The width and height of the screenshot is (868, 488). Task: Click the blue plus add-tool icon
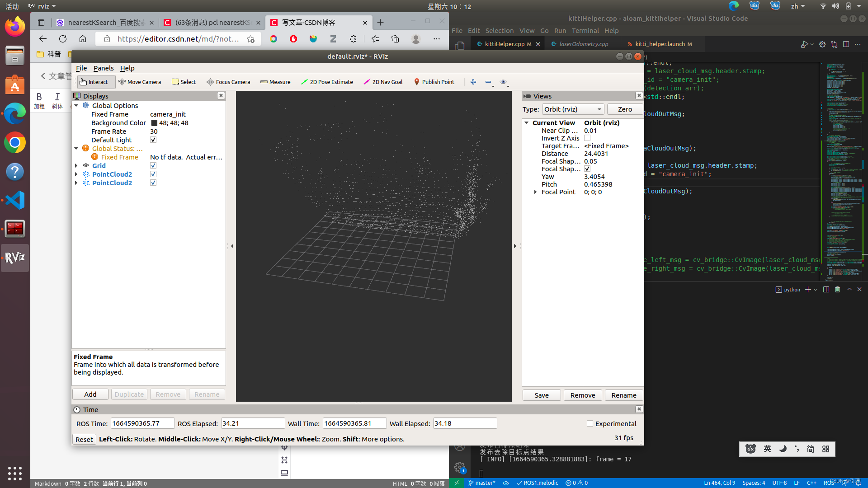coord(473,82)
